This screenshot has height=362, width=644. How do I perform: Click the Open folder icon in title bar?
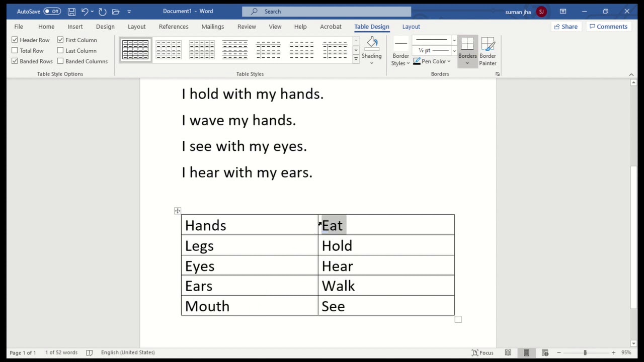(x=116, y=11)
